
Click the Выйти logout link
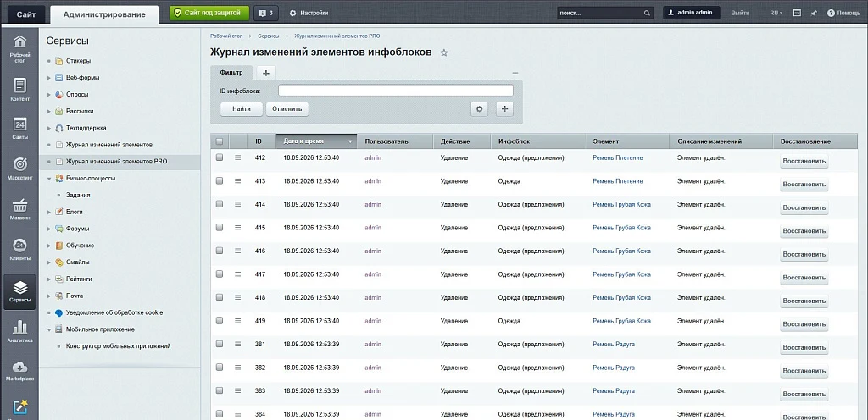tap(740, 13)
